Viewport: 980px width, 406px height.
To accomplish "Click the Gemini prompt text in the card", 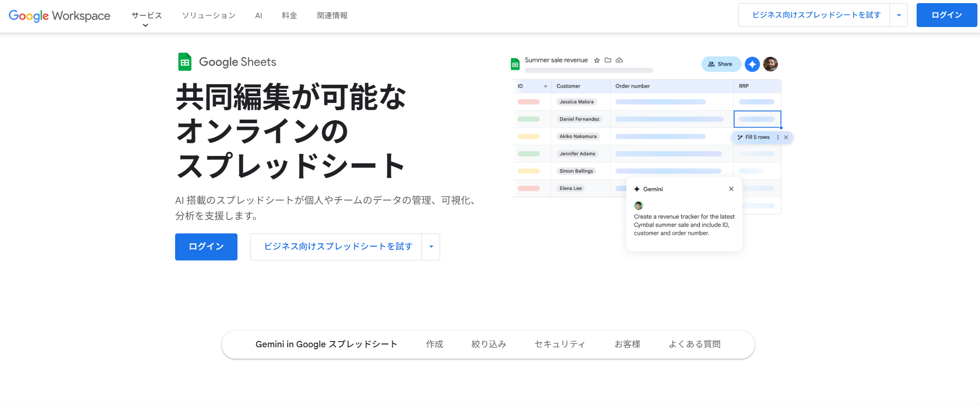I will (x=684, y=225).
